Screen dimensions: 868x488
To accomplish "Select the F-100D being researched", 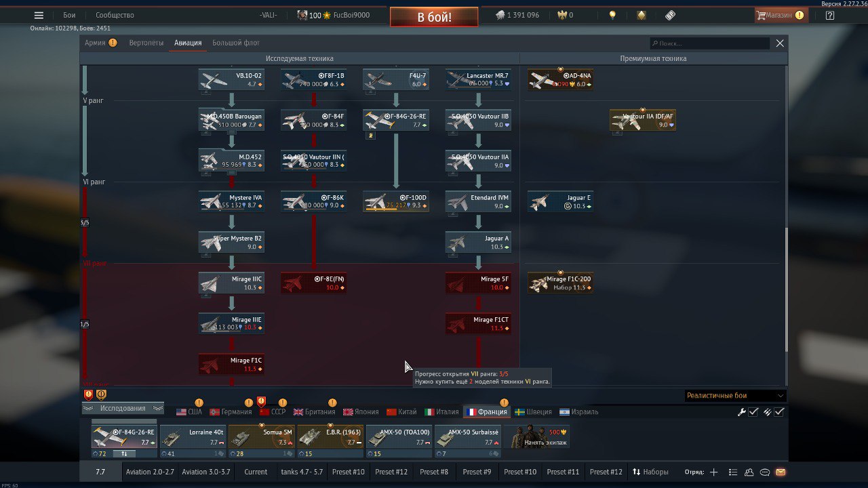I will (x=395, y=202).
